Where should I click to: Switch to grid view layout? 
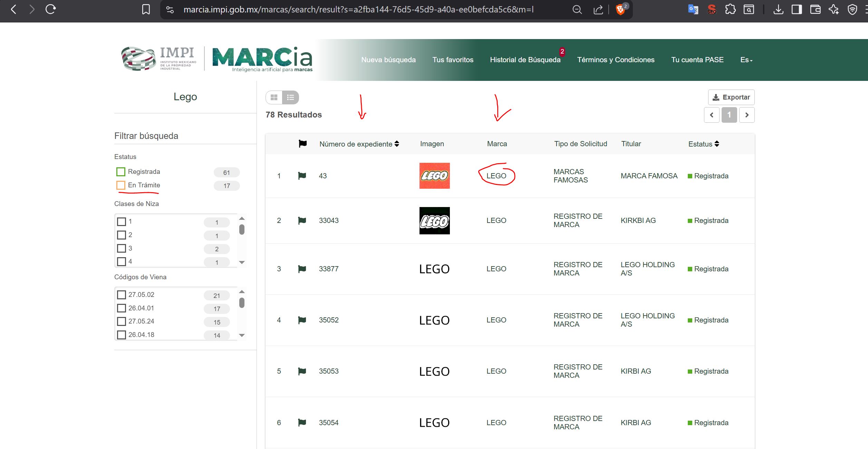tap(274, 97)
